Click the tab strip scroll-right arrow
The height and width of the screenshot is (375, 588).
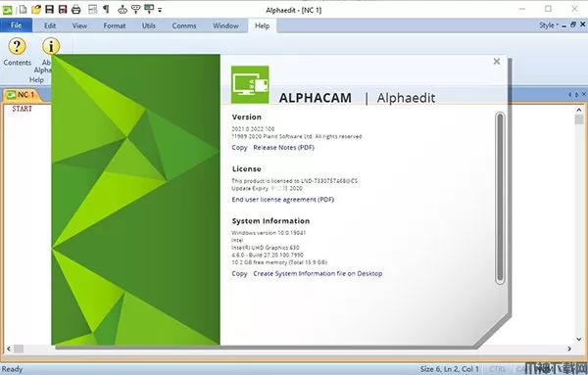click(x=576, y=95)
